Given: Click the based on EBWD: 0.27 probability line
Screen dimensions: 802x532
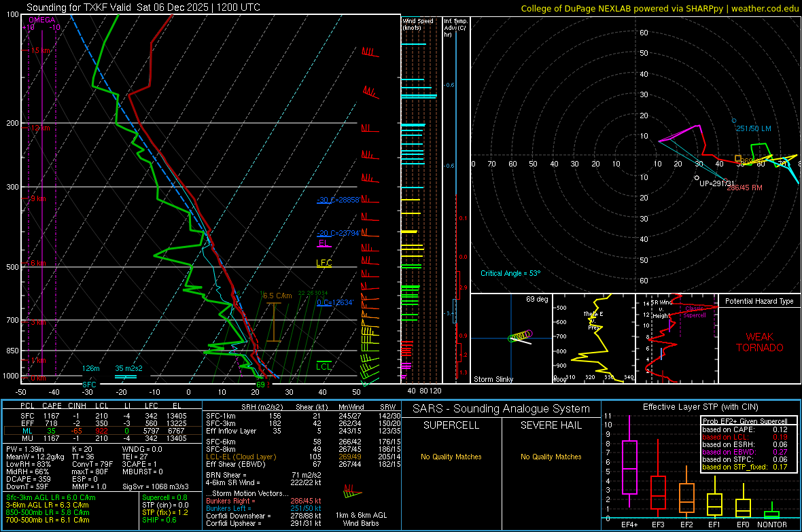Looking at the screenshot, I should tap(745, 452).
